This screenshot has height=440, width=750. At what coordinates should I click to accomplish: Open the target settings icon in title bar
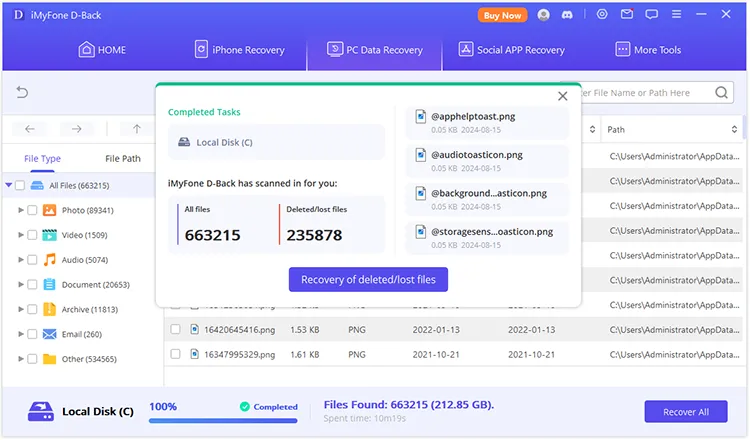tap(602, 14)
